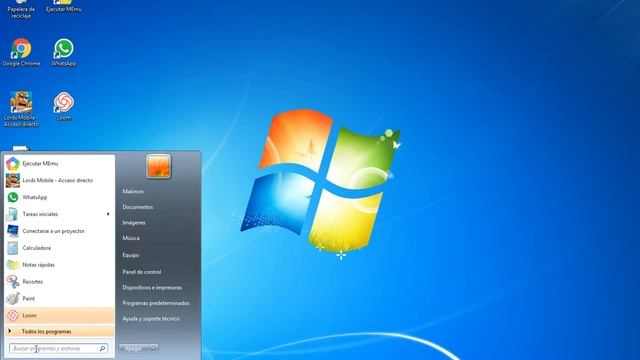Open Google Chrome desktop shortcut

tap(21, 52)
